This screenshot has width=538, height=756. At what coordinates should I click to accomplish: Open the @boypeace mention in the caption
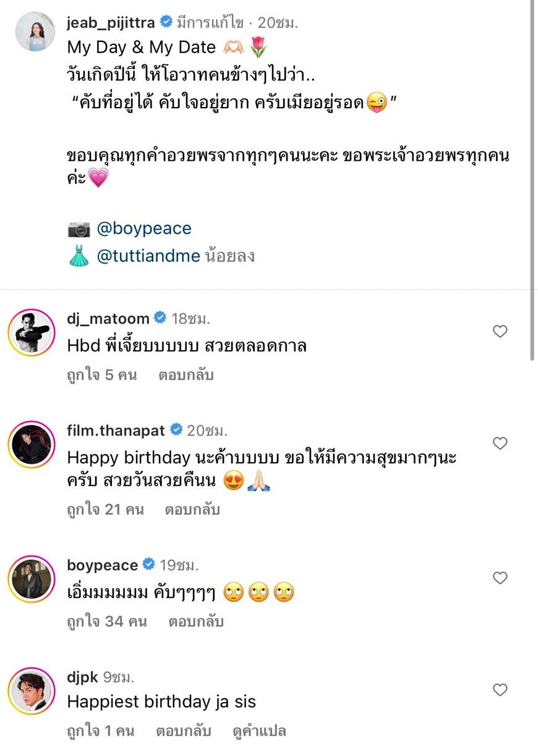[x=144, y=229]
